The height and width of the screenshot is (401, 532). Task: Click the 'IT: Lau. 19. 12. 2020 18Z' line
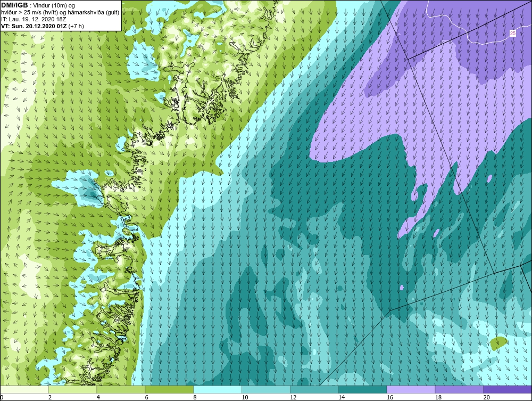(33, 19)
